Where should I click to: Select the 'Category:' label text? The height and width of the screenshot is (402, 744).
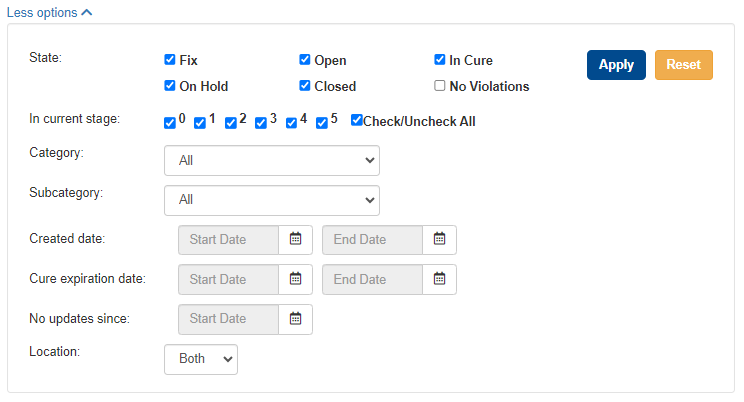[56, 153]
